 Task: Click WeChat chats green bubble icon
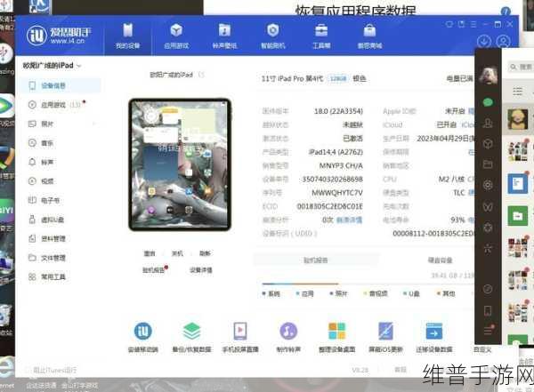click(x=488, y=101)
